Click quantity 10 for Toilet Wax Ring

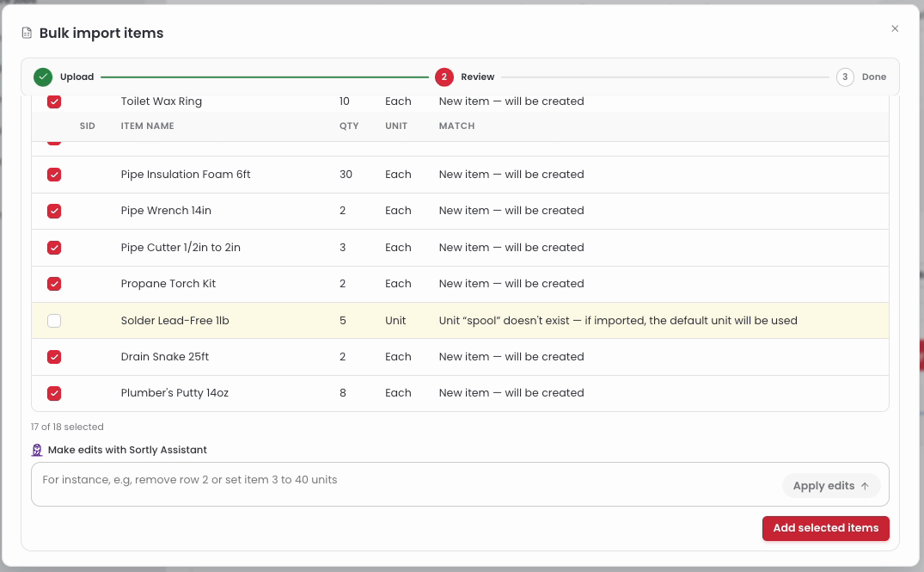[x=345, y=101]
